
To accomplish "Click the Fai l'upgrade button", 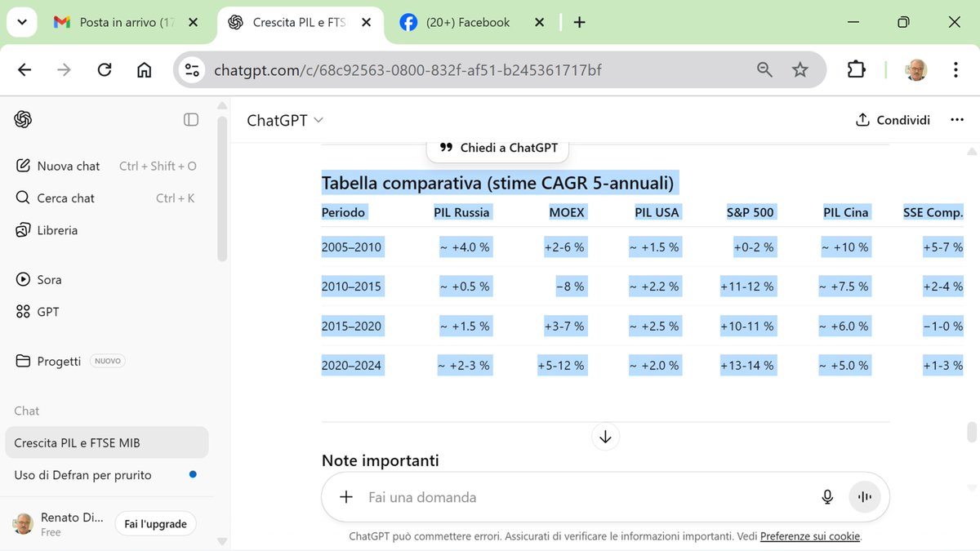I will pyautogui.click(x=155, y=524).
